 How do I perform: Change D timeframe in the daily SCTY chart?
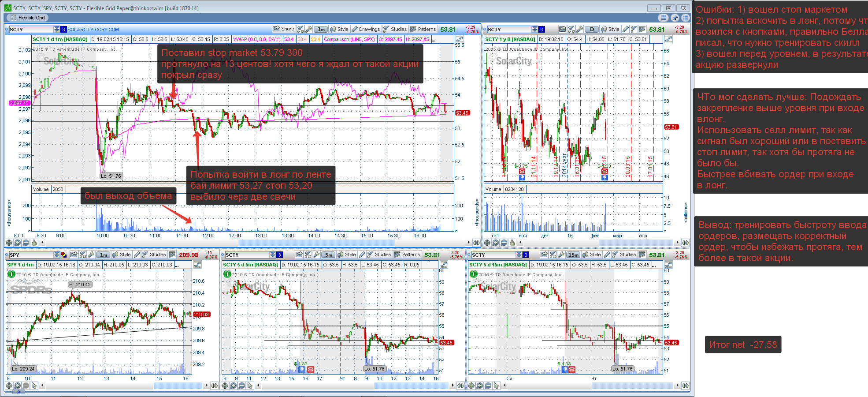[x=592, y=30]
